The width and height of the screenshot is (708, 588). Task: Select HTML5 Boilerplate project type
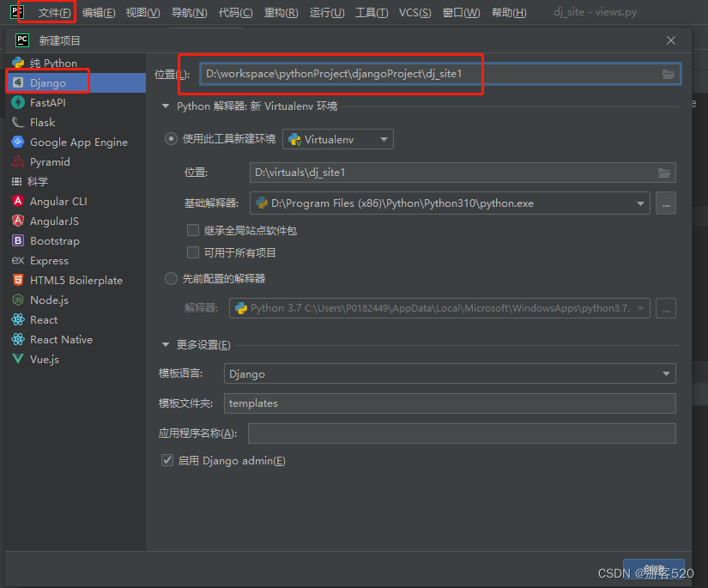(x=76, y=280)
